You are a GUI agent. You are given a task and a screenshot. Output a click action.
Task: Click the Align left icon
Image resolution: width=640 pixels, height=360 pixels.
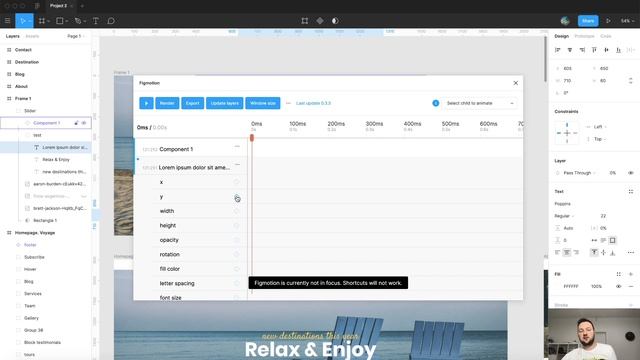[x=558, y=50]
